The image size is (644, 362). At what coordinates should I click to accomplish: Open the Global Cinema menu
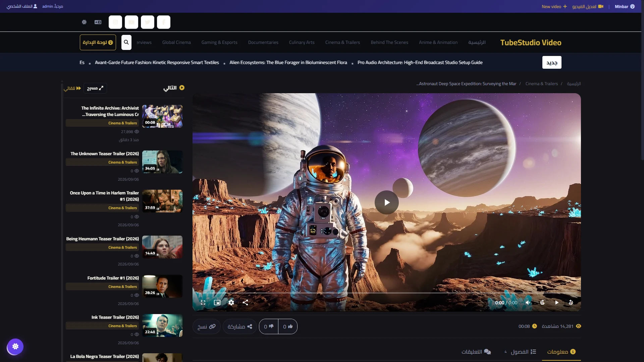[176, 42]
